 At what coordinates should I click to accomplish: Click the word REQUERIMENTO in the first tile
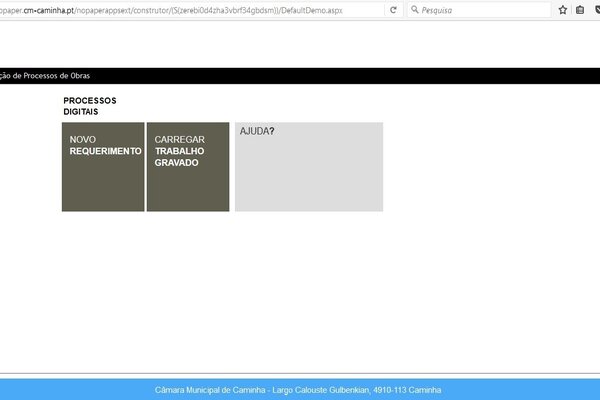106,151
